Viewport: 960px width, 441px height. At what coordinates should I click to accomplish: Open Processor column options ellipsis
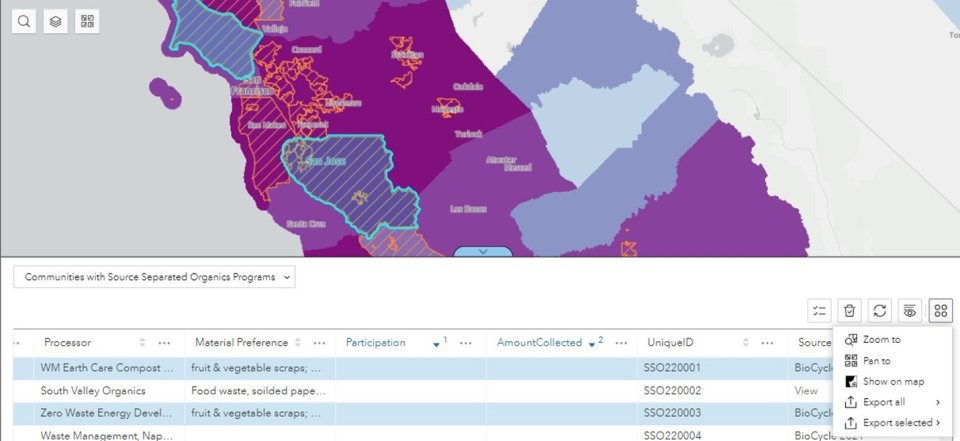(164, 343)
